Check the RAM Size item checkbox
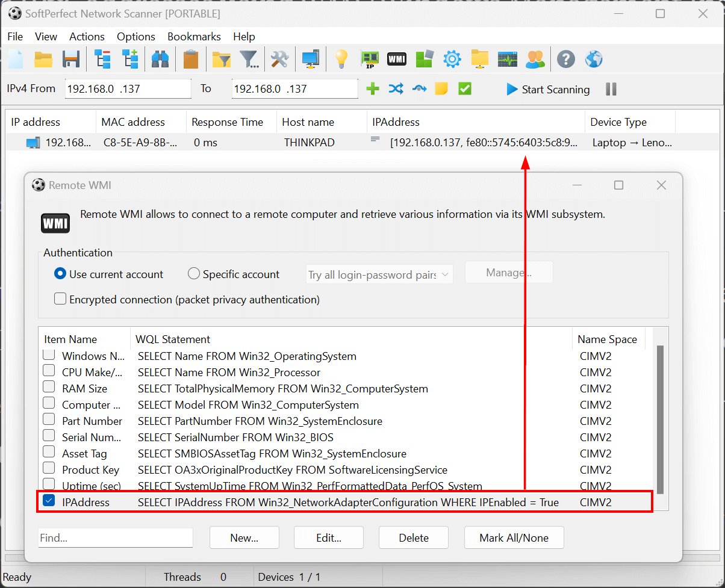The image size is (725, 588). tap(49, 388)
